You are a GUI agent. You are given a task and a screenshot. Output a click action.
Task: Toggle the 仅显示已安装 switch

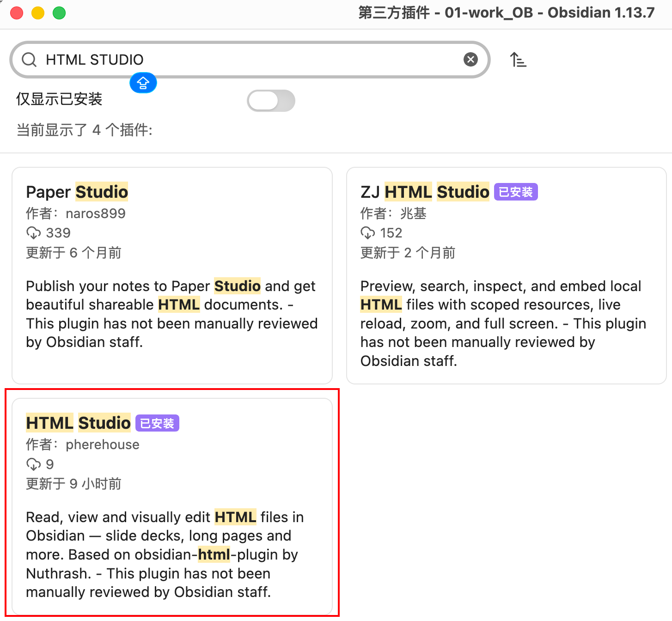coord(271,101)
